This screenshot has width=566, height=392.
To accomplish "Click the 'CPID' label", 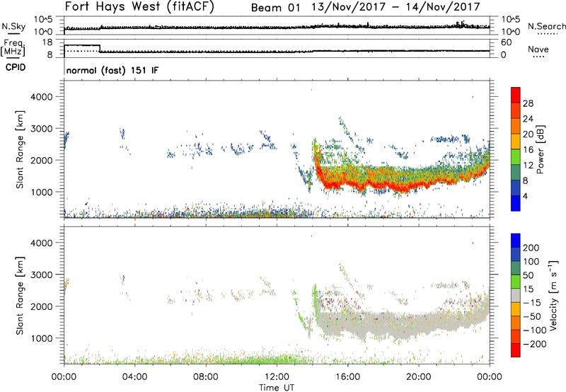I will tap(16, 67).
